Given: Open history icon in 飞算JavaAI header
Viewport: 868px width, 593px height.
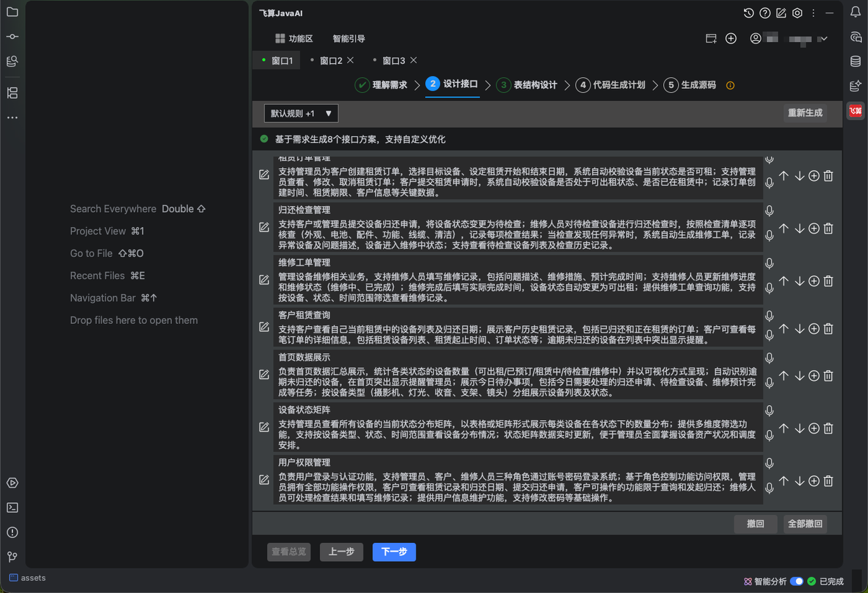Looking at the screenshot, I should [x=749, y=13].
